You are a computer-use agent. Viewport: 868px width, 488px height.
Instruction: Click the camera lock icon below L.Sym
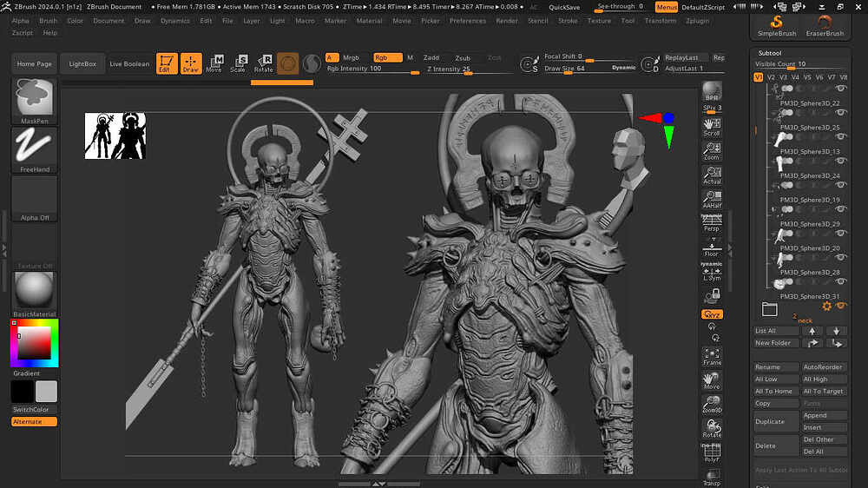tap(713, 295)
